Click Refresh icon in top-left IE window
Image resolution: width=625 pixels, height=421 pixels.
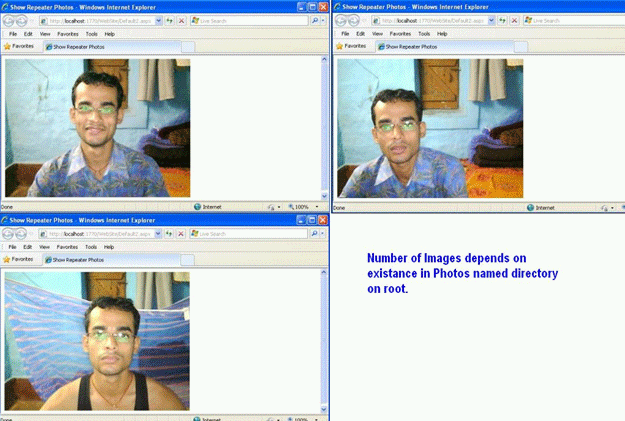(x=169, y=20)
